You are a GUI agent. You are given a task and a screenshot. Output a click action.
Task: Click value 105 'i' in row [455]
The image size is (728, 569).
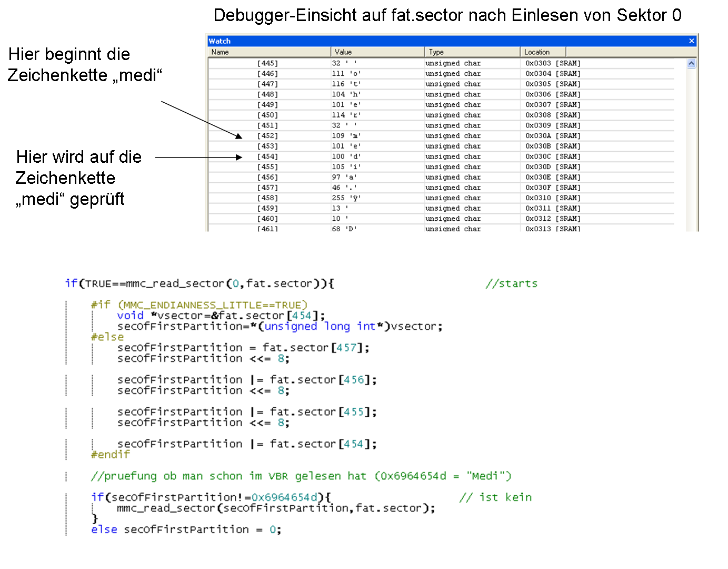(x=346, y=167)
